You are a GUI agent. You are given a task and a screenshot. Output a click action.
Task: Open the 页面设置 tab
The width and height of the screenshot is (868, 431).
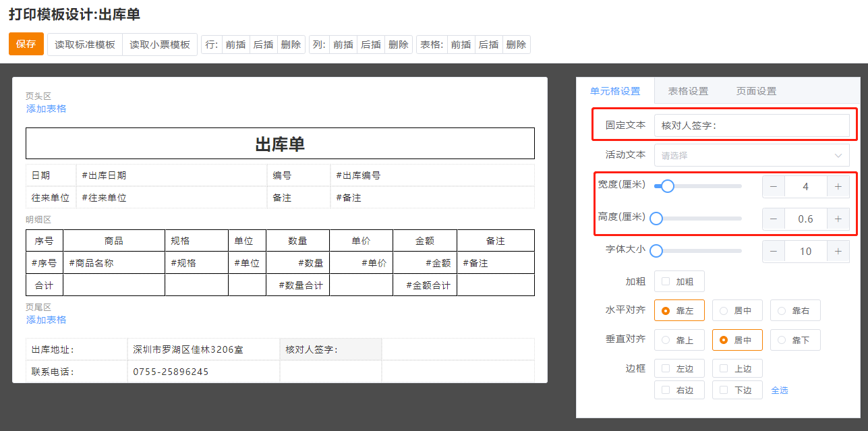pos(756,91)
